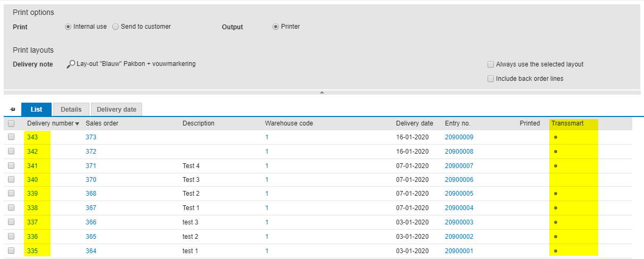Check the select-all checkbox in table header

(11, 123)
